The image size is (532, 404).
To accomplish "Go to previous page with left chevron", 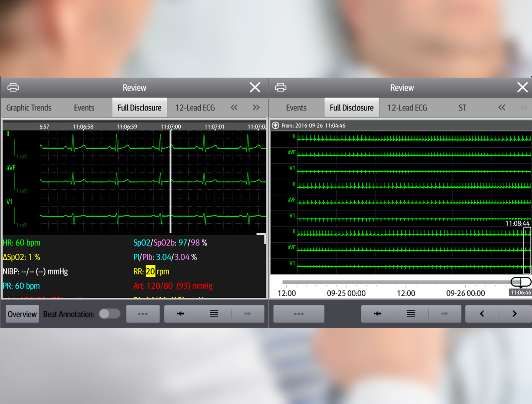I will [x=482, y=314].
